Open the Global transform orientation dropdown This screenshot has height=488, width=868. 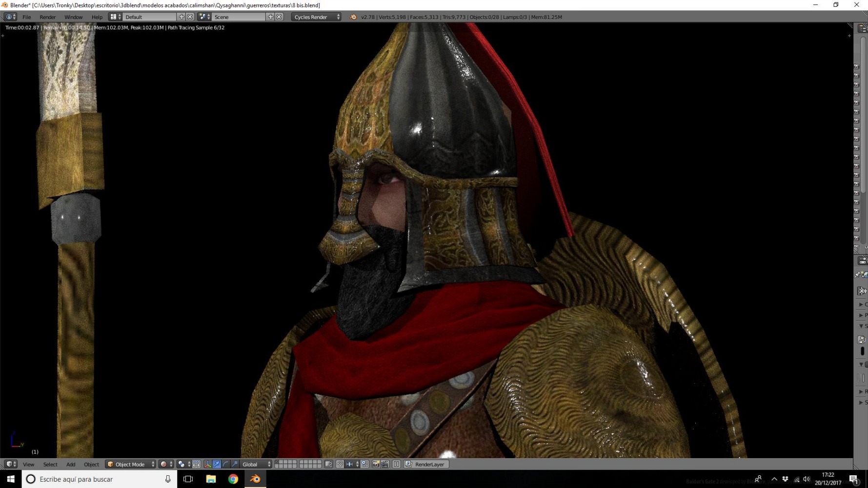[x=256, y=464]
